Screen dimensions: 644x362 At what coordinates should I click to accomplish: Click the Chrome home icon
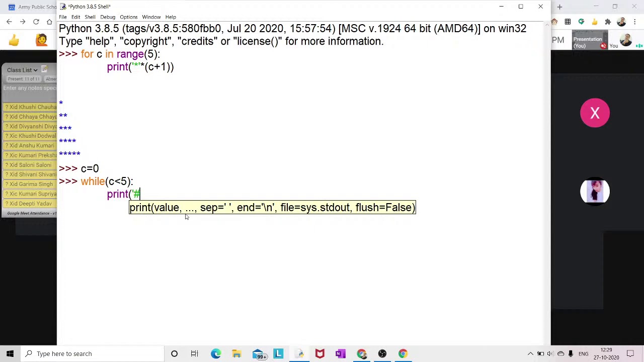coord(49,22)
